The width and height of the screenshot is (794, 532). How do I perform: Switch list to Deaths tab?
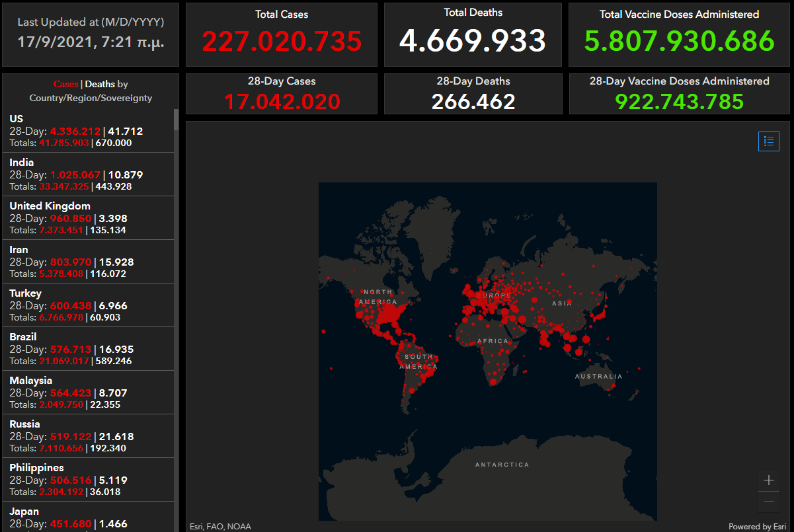(x=99, y=84)
